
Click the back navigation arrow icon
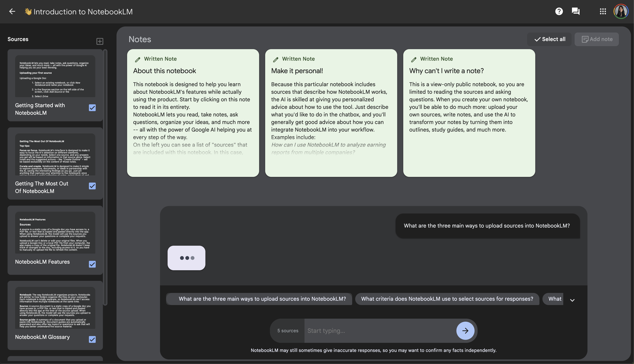click(12, 11)
